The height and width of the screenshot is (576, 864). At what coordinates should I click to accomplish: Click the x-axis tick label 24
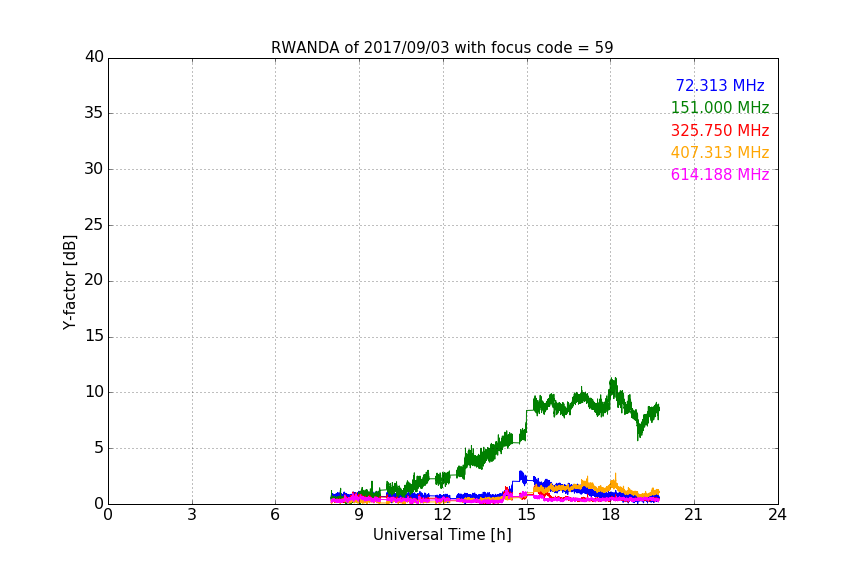(x=777, y=515)
